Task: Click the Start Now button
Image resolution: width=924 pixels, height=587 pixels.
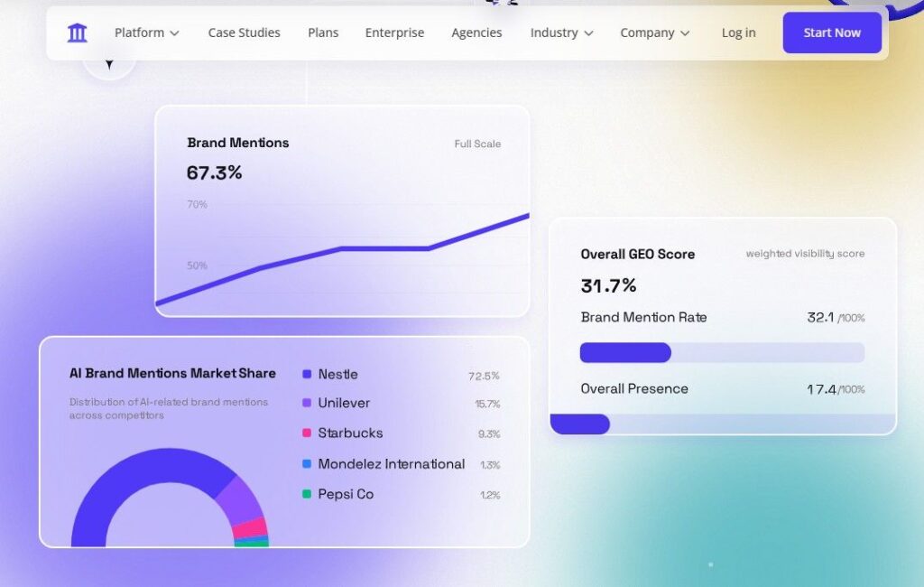Action: pyautogui.click(x=832, y=33)
